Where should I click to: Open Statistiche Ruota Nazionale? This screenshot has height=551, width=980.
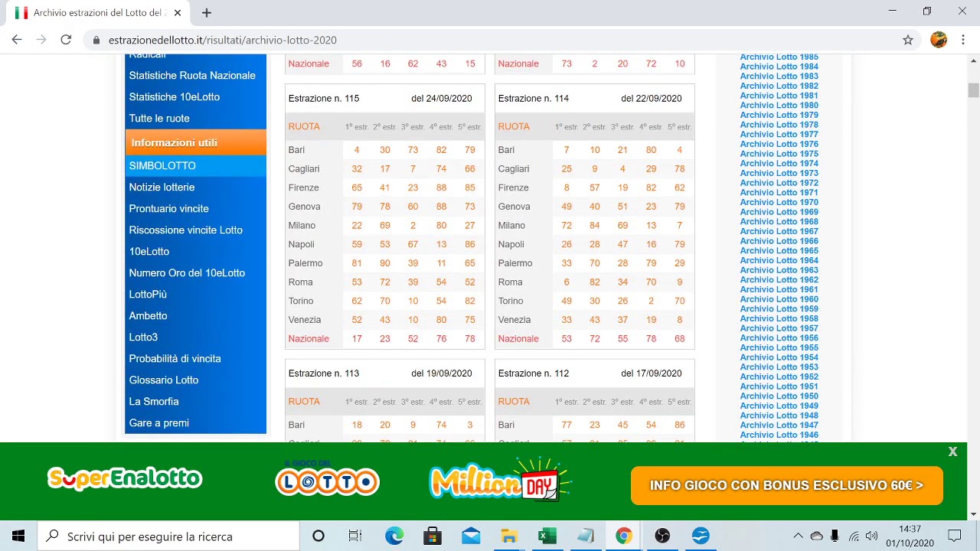pos(192,75)
